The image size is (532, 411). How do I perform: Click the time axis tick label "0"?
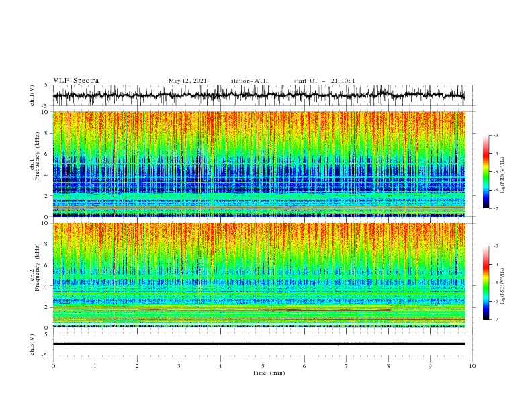tap(53, 366)
